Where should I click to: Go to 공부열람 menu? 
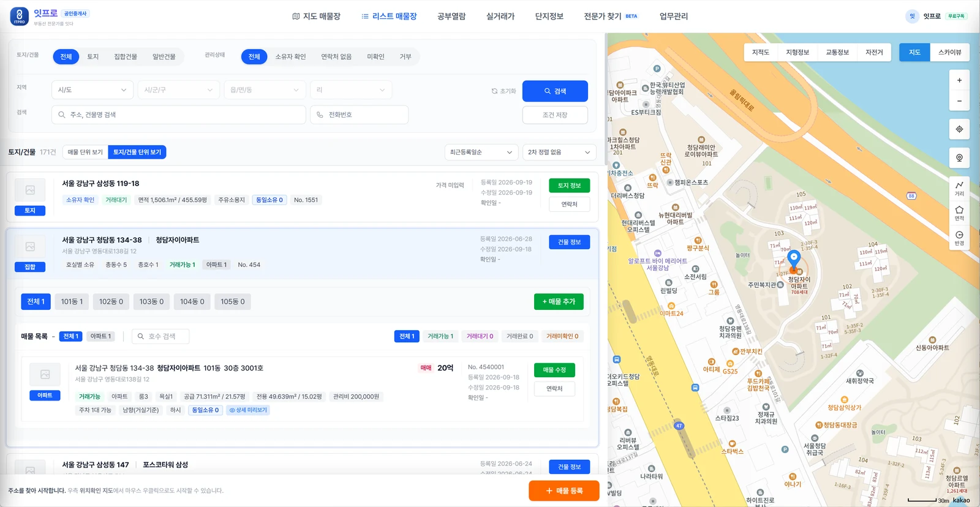451,17
